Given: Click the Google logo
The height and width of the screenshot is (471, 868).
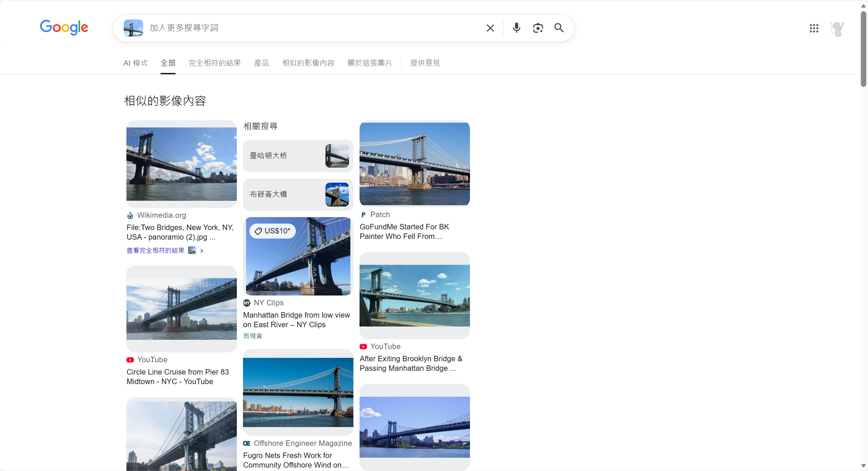Looking at the screenshot, I should coord(64,27).
